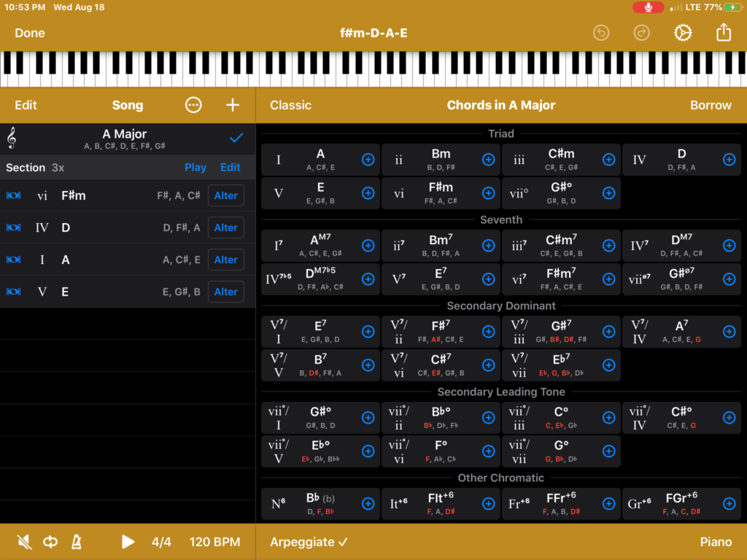747x560 pixels.
Task: Tap the share export icon
Action: [724, 33]
